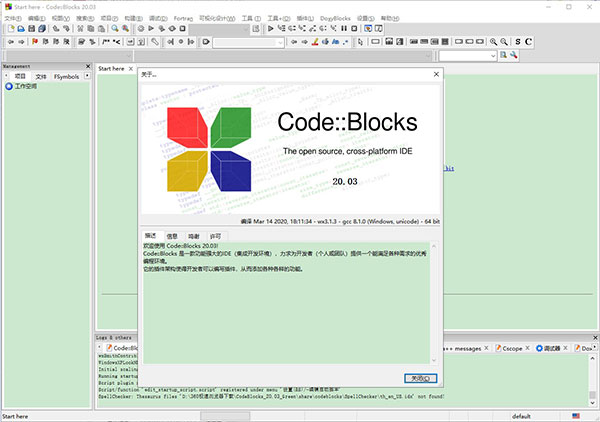This screenshot has width=600, height=422.
Task: Click the Toggle bookmark red flag icon
Action: [35, 42]
